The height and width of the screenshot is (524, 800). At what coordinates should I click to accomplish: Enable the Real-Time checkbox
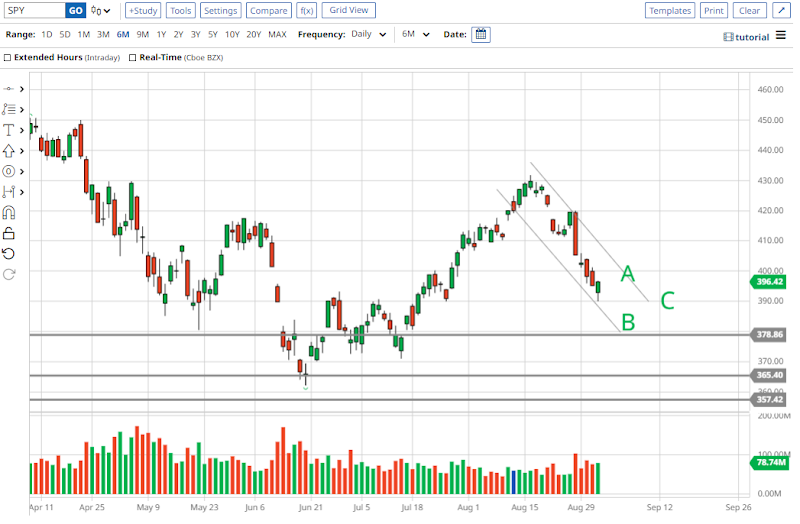pyautogui.click(x=132, y=58)
